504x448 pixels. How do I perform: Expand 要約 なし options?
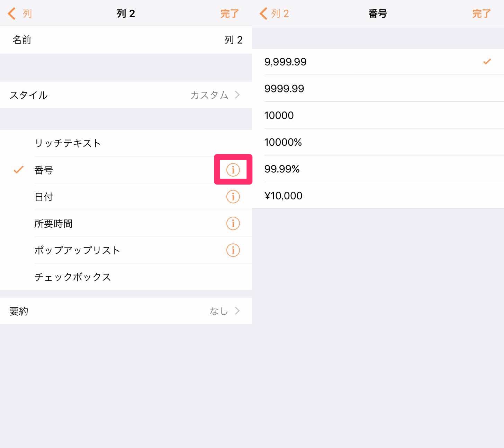point(126,311)
